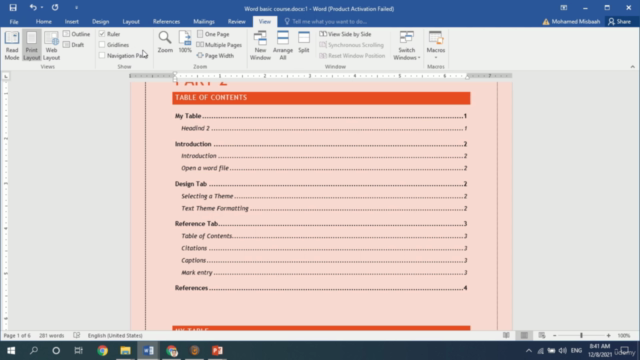Redo or repeat the last action
The width and height of the screenshot is (640, 360).
(x=55, y=8)
